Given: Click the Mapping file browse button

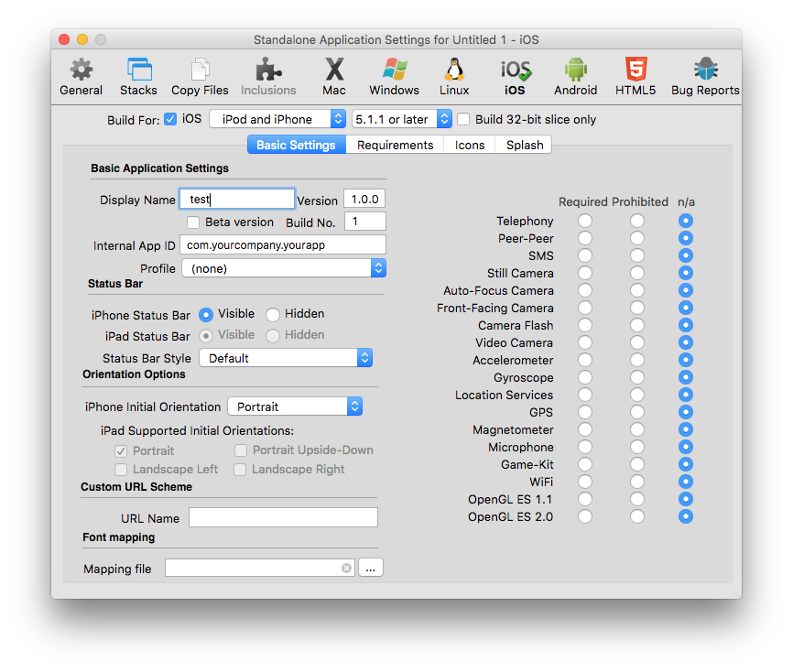Looking at the screenshot, I should point(371,569).
